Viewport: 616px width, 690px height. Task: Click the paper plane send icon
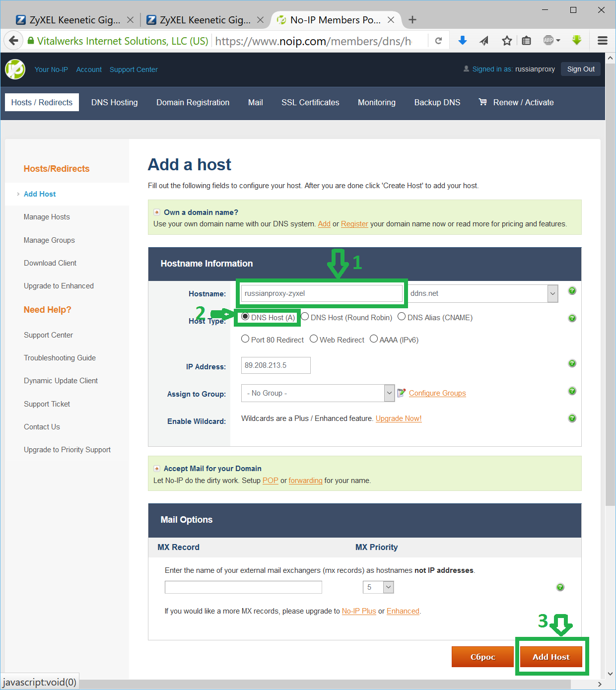(x=484, y=41)
